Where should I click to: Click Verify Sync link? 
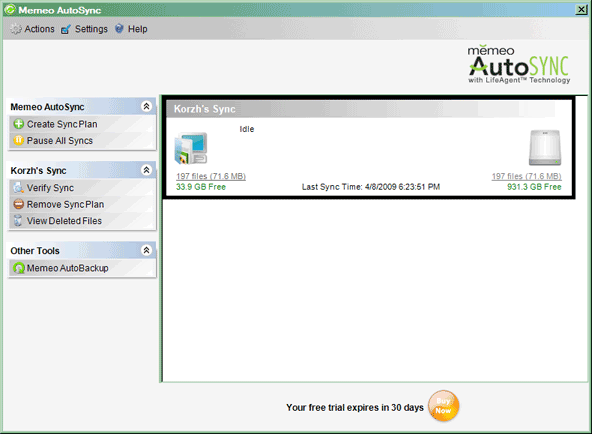point(50,188)
